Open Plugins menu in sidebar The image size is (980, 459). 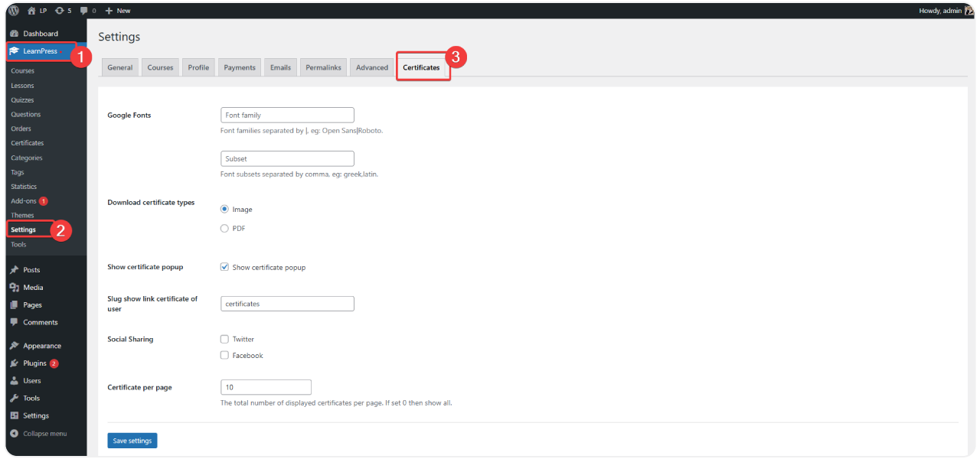34,363
